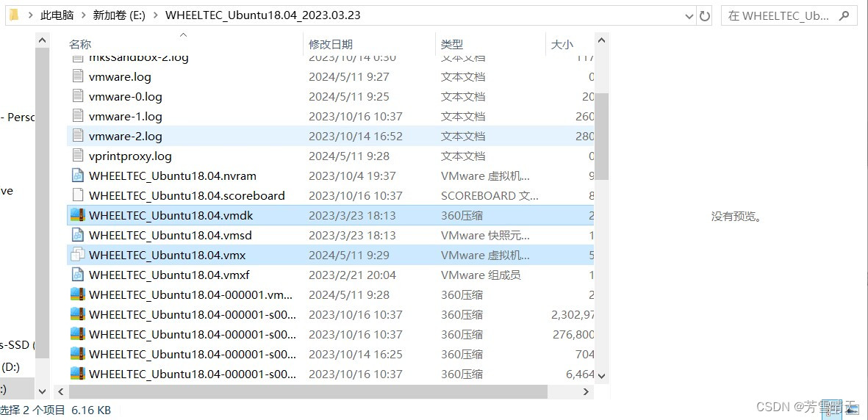The image size is (868, 420).
Task: Sort by the 名称 column header
Action: pyautogui.click(x=80, y=45)
